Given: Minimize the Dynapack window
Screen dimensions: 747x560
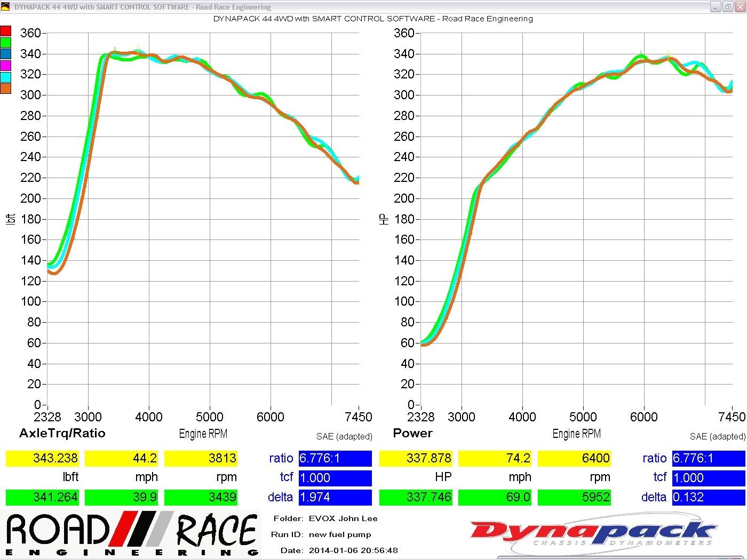Looking at the screenshot, I should 716,6.
